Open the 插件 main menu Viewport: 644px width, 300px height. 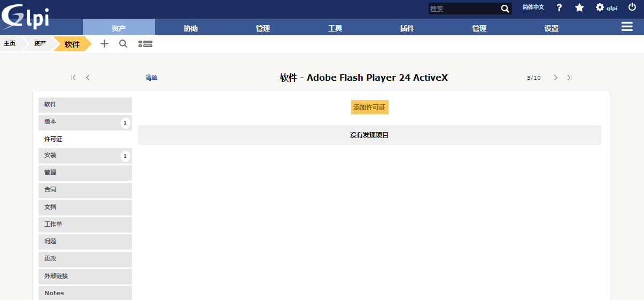pyautogui.click(x=407, y=28)
